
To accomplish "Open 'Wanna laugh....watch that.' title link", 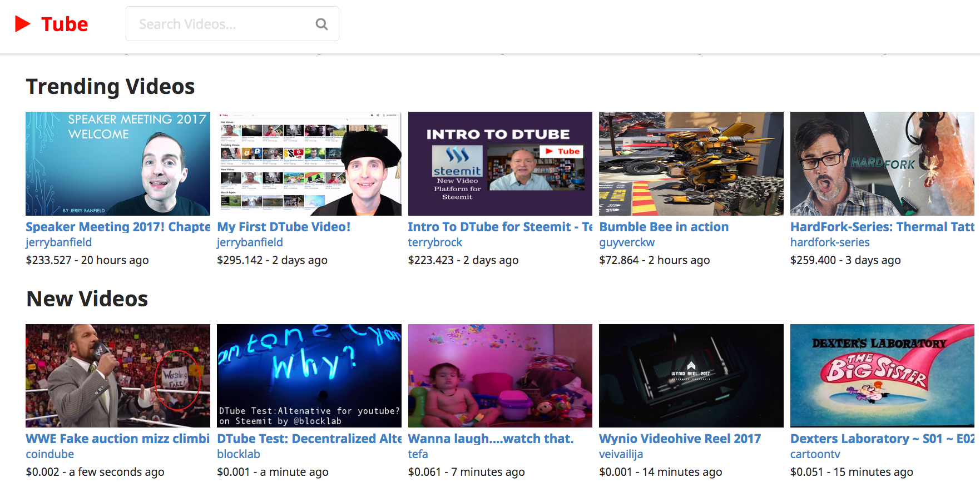I will click(491, 439).
